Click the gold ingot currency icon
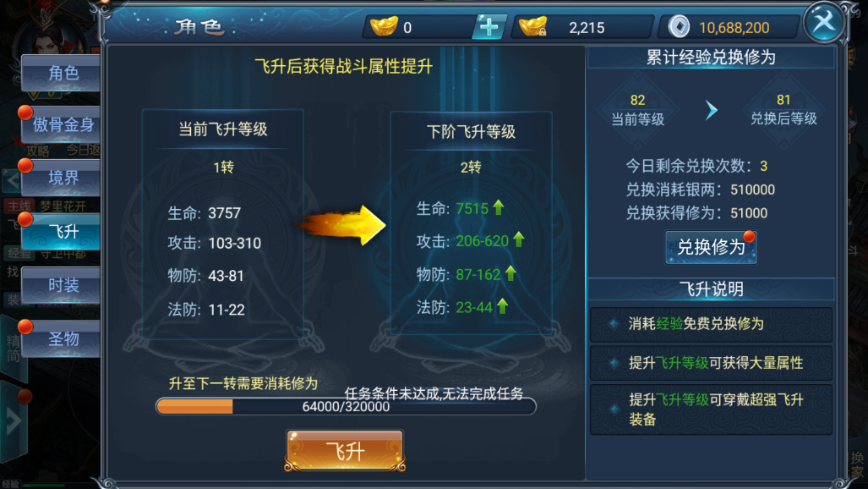868x489 pixels. coord(384,26)
